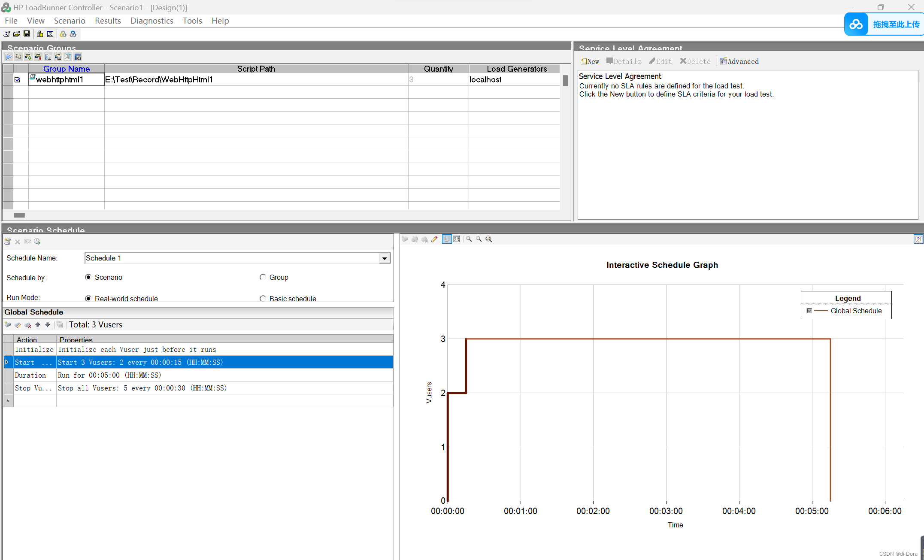Screen dimensions: 924x560
Task: Click the Save scenario floppy icon
Action: [27, 34]
